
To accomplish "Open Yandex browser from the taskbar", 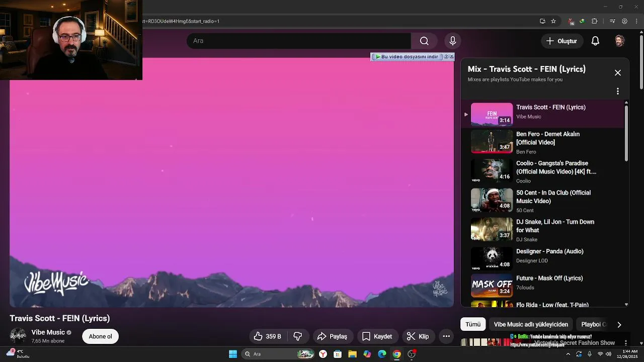I will pos(323,354).
